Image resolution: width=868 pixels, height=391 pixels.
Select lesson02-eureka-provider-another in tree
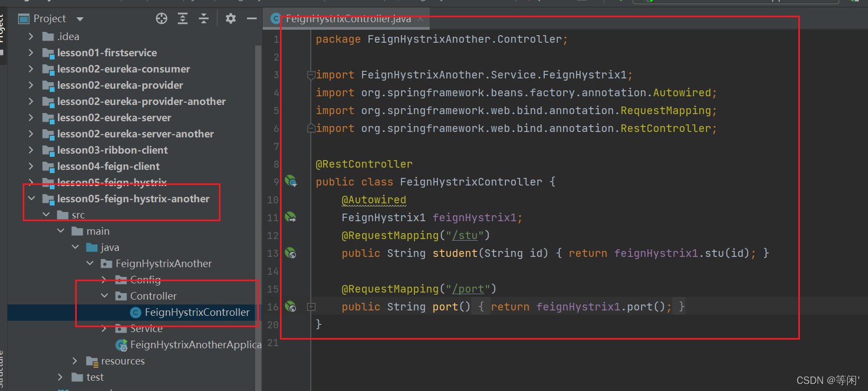[141, 101]
